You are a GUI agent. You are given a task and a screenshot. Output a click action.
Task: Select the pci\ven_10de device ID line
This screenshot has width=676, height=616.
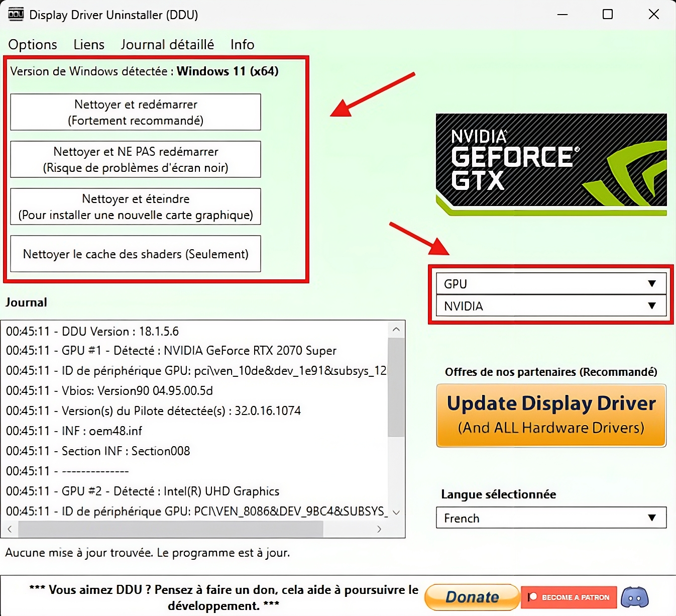(196, 371)
